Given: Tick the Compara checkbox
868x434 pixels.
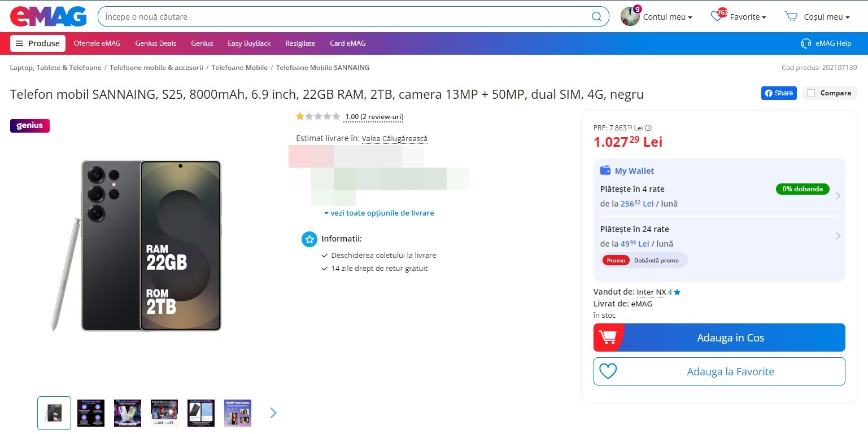Looking at the screenshot, I should [811, 93].
